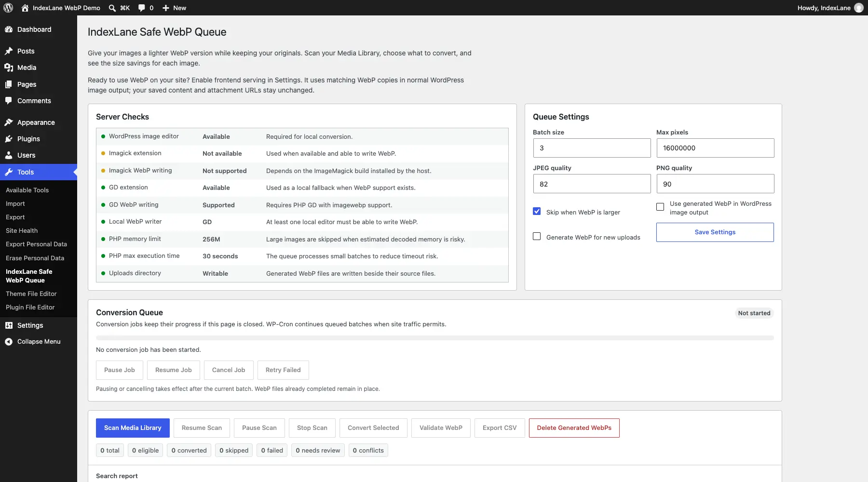Click the Posts pushpin icon
The height and width of the screenshot is (482, 868).
click(9, 51)
